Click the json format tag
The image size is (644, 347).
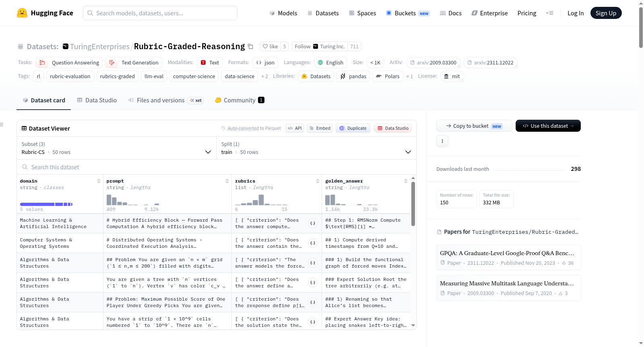pos(265,62)
